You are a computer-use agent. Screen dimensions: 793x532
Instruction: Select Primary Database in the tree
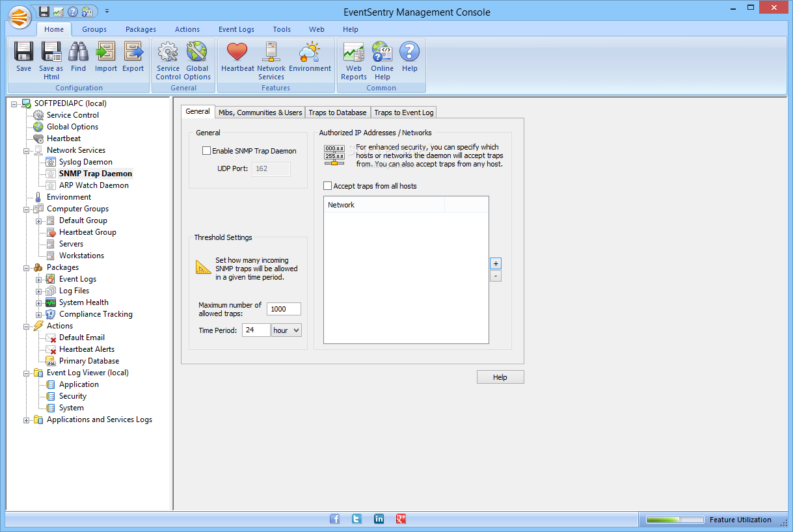(x=89, y=361)
